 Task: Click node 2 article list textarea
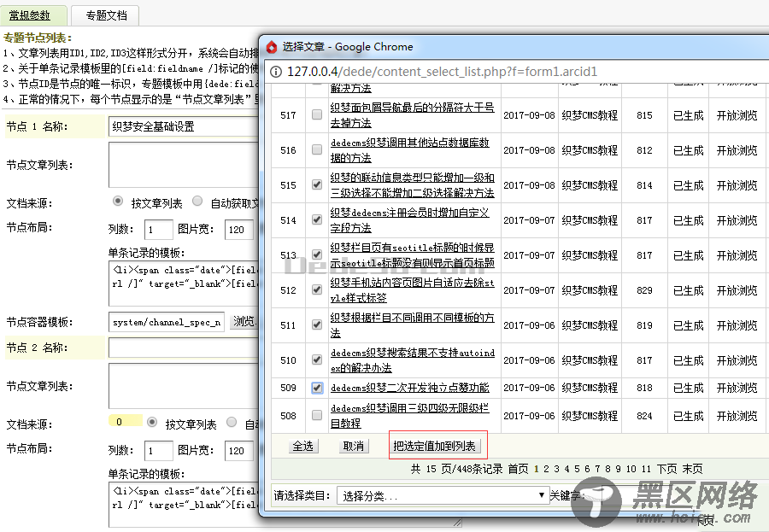(x=184, y=386)
